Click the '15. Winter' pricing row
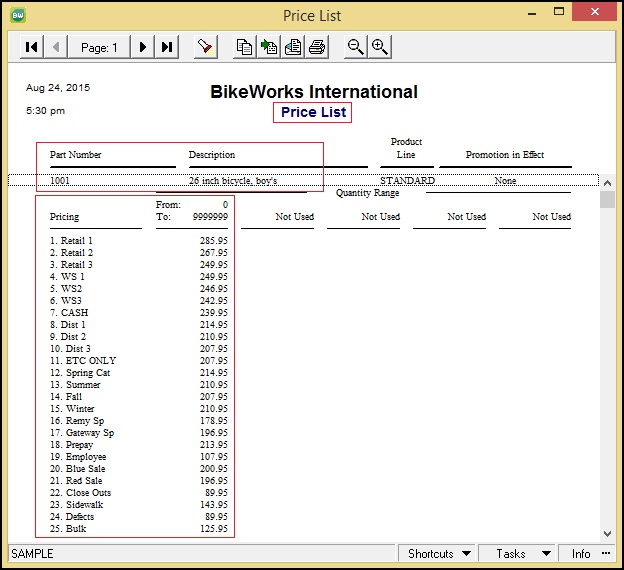This screenshot has height=570, width=624. point(138,408)
